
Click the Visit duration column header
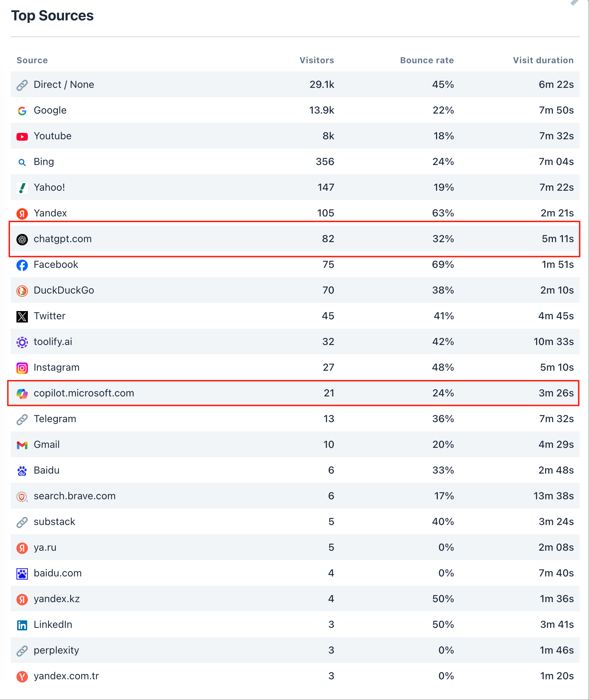coord(543,60)
